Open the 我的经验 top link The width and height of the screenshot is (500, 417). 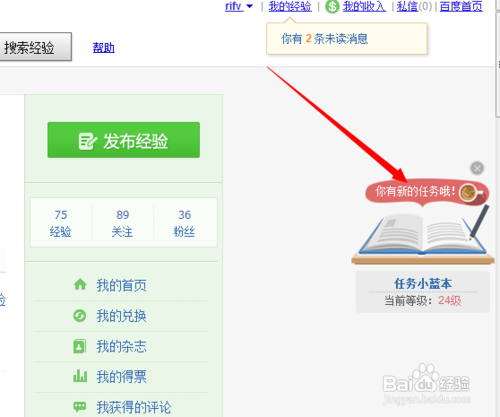[290, 6]
